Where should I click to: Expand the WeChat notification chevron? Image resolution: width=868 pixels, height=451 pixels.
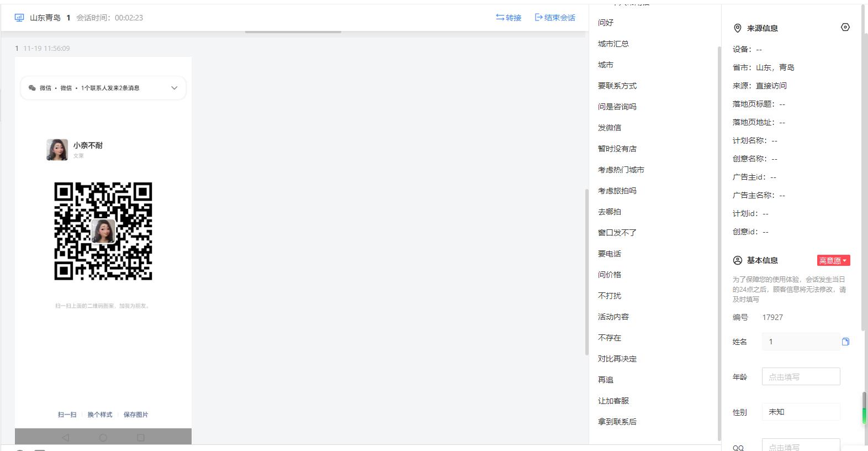(x=174, y=88)
